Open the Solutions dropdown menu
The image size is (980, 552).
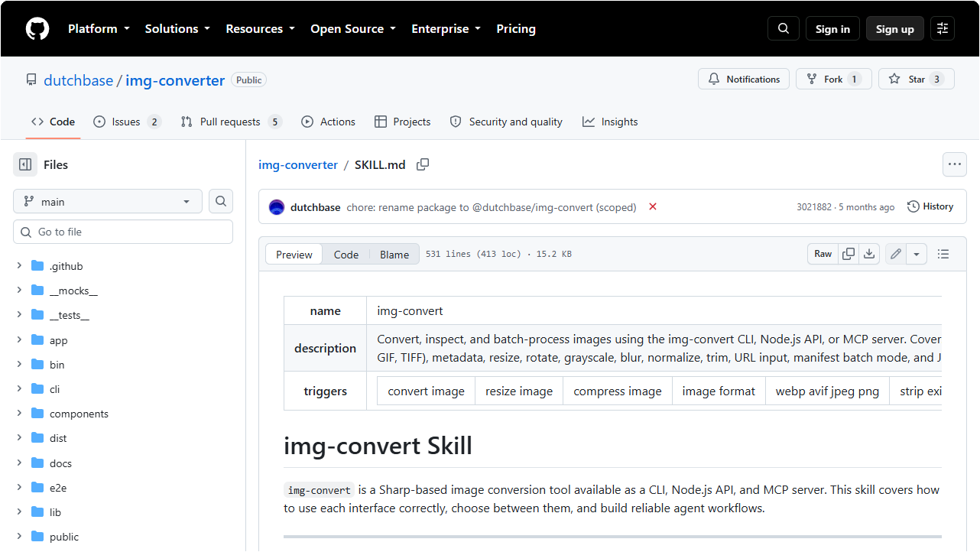pyautogui.click(x=177, y=29)
